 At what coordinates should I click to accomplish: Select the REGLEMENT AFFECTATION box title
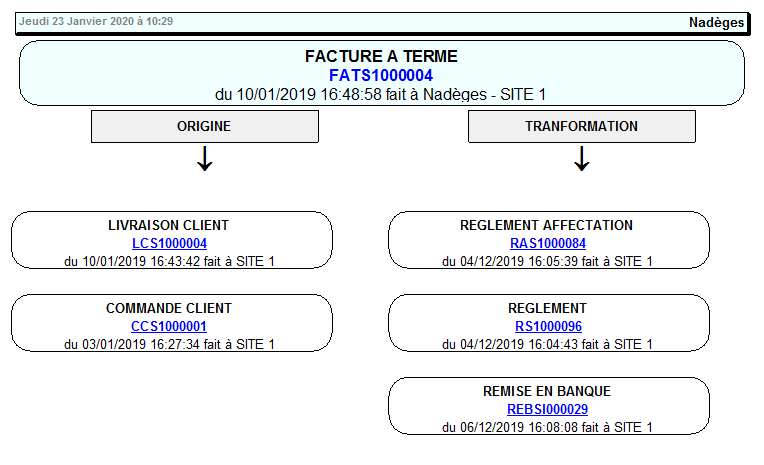click(547, 226)
